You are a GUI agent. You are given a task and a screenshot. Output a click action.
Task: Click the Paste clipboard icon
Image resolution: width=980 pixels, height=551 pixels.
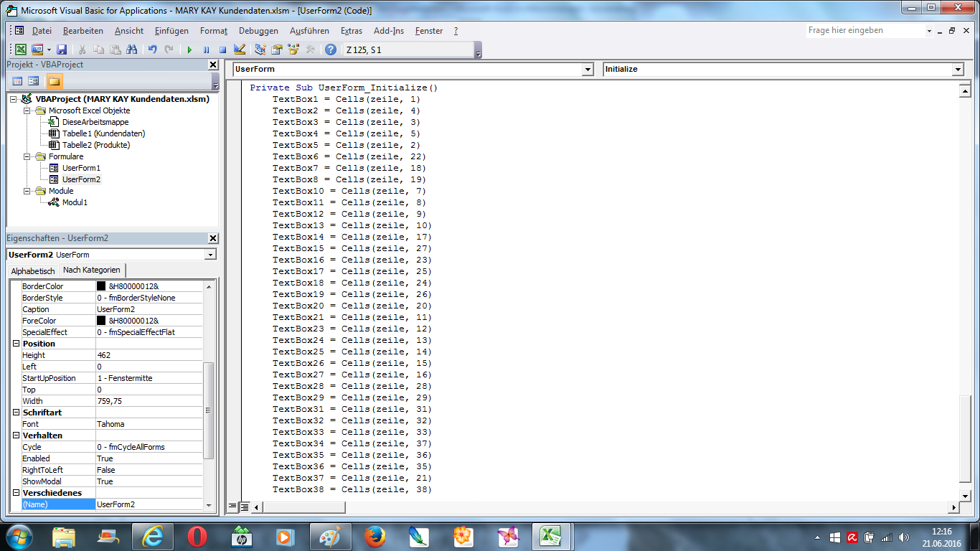point(116,50)
